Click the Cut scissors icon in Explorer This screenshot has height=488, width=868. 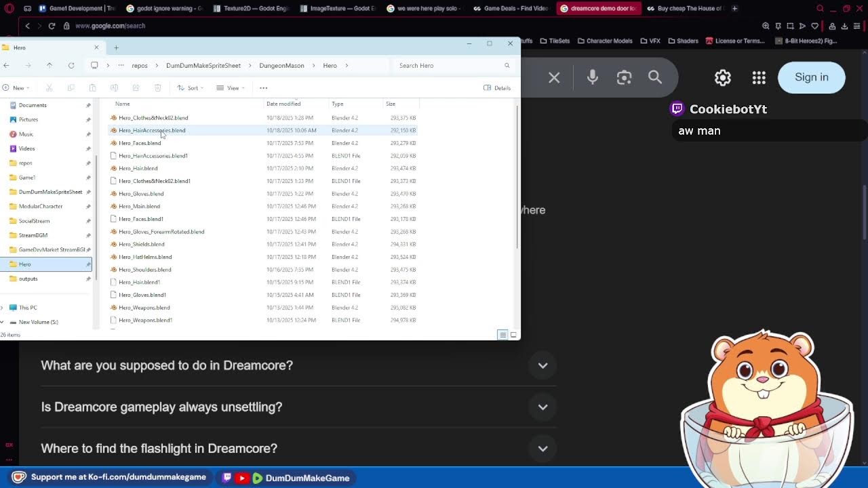pos(49,87)
